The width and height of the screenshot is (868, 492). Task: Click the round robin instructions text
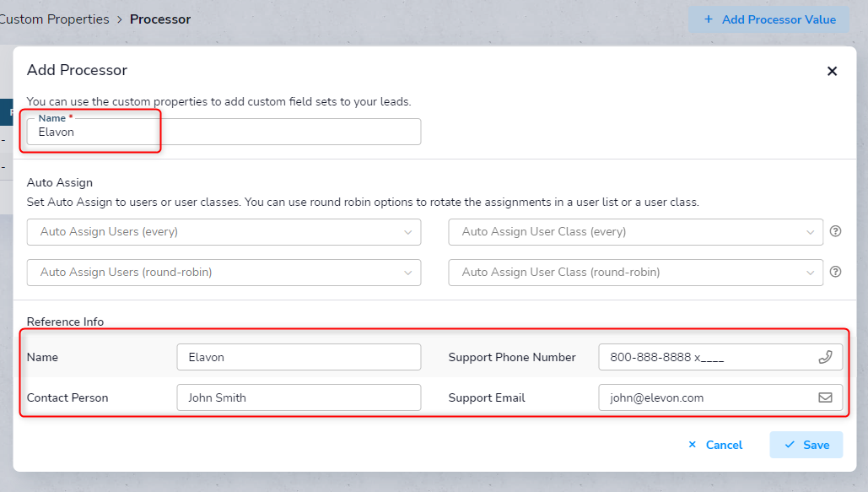click(x=363, y=202)
